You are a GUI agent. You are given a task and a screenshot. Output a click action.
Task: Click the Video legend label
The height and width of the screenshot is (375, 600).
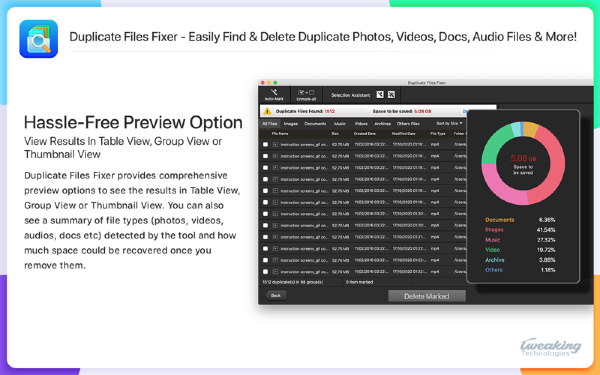click(x=492, y=250)
